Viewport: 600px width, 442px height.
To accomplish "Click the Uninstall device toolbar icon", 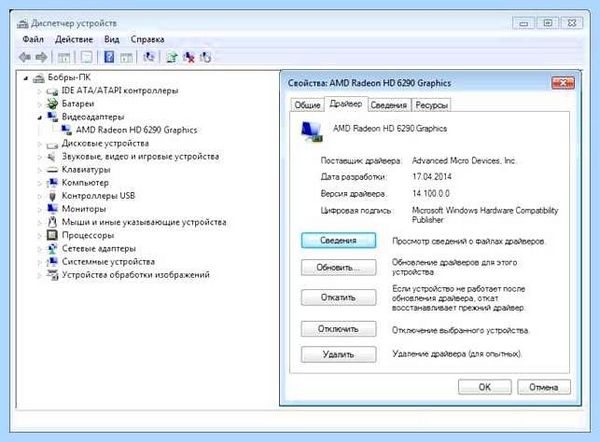I will coord(205,57).
